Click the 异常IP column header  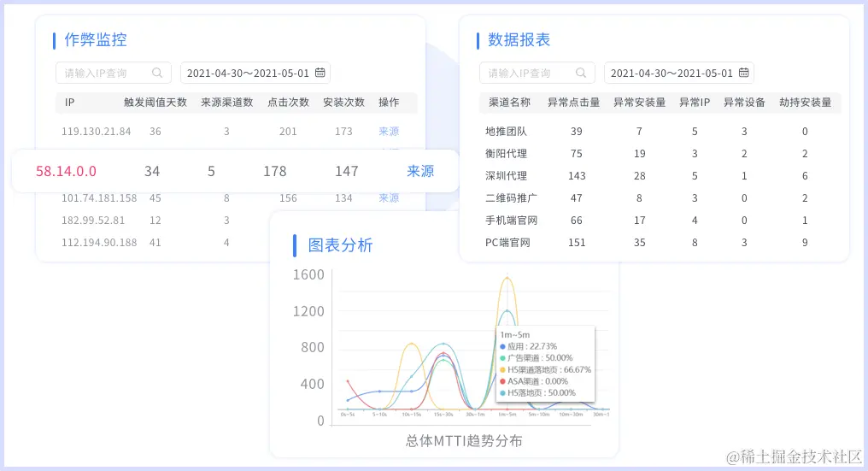coord(695,102)
